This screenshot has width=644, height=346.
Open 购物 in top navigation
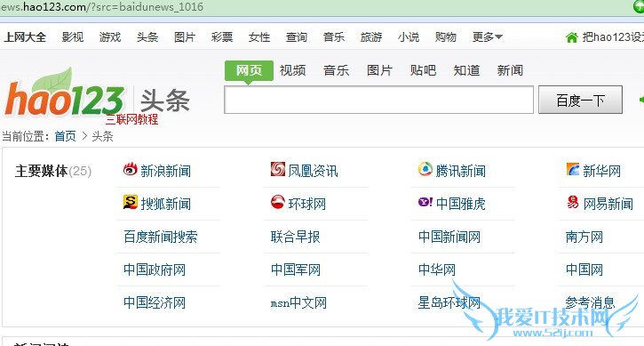click(446, 37)
